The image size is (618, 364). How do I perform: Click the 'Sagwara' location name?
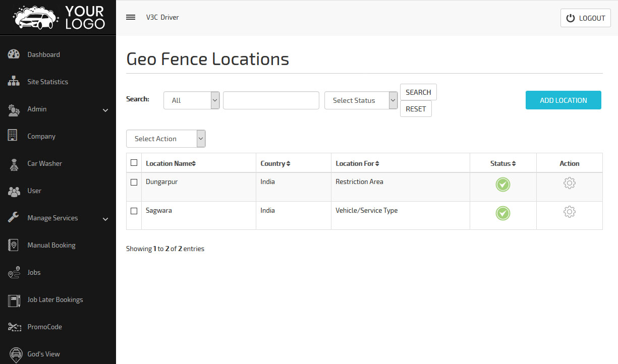click(159, 210)
